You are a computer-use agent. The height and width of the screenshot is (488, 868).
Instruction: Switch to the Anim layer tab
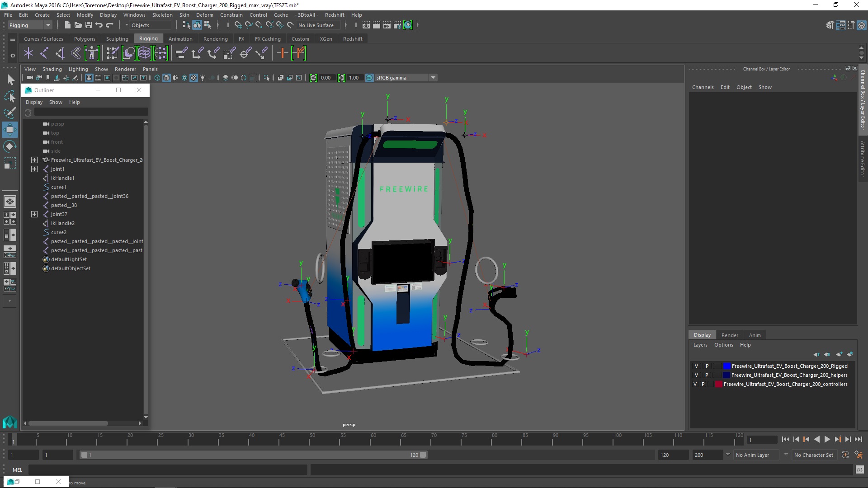point(755,335)
